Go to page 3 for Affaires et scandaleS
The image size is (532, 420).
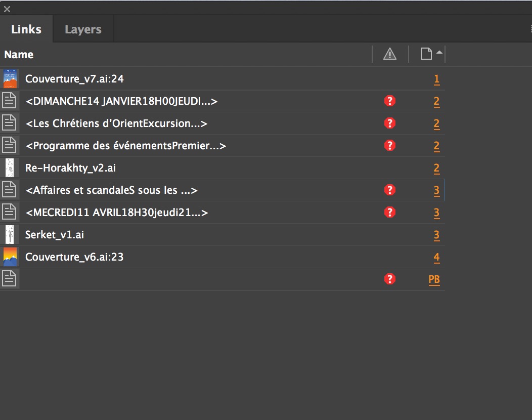point(436,190)
